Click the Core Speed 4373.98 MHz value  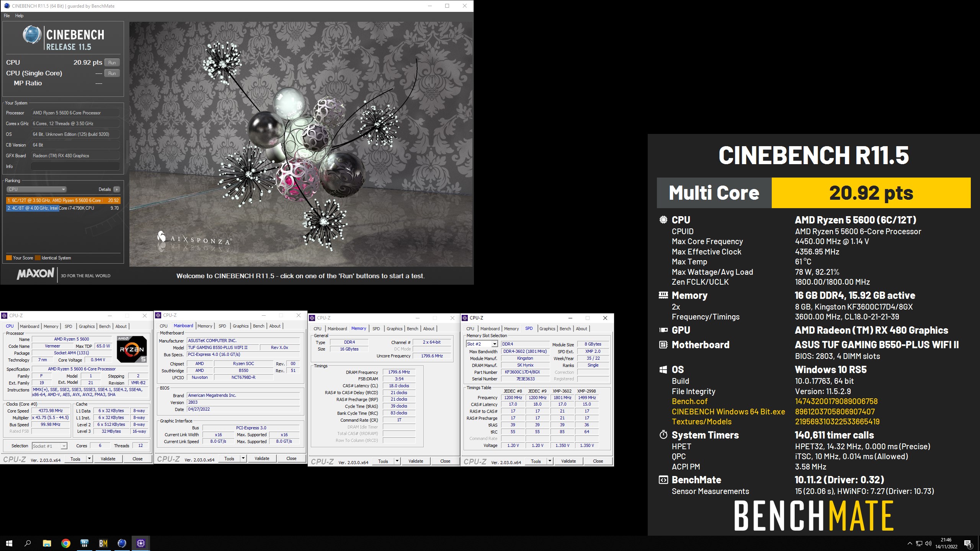pos(51,411)
